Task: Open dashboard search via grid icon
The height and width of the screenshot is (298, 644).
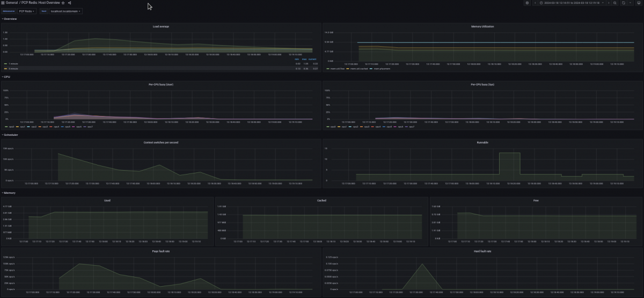Action: pos(3,3)
